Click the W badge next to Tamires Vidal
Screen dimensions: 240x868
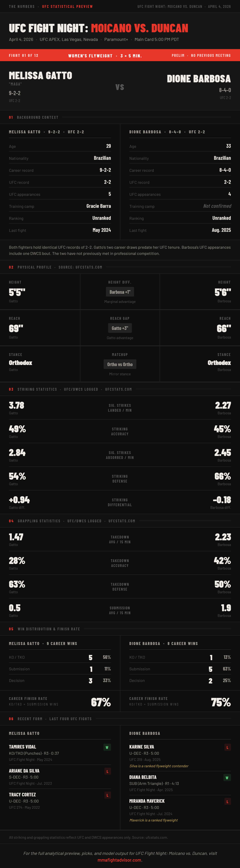[x=107, y=747]
